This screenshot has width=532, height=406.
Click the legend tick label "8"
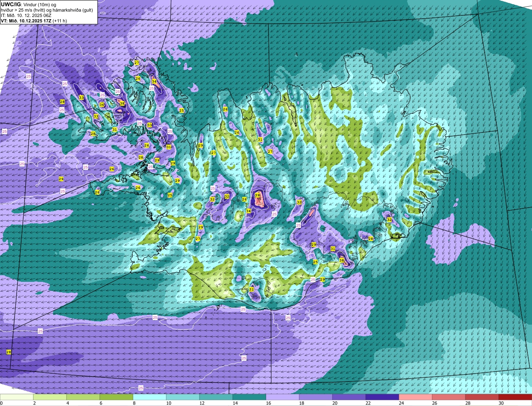pyautogui.click(x=134, y=403)
